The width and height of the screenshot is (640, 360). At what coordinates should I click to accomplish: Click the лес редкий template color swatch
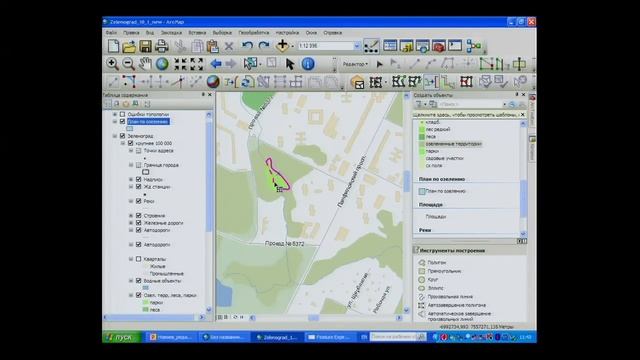422,129
